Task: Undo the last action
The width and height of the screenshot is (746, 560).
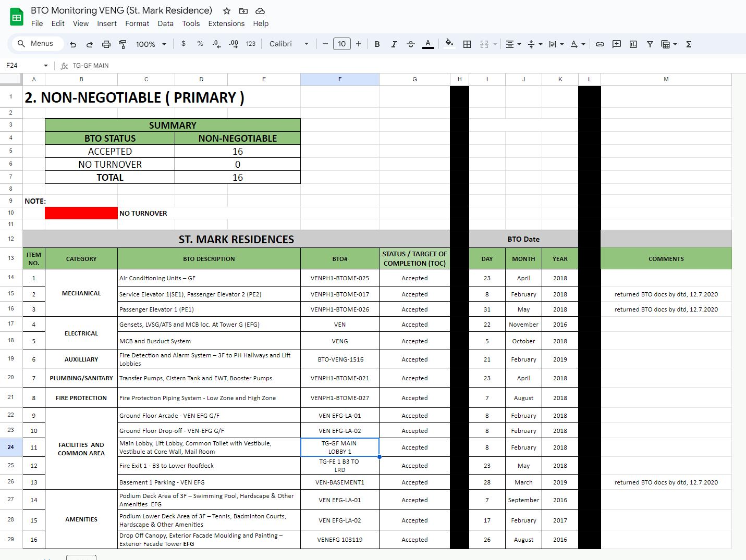Action: [73, 44]
